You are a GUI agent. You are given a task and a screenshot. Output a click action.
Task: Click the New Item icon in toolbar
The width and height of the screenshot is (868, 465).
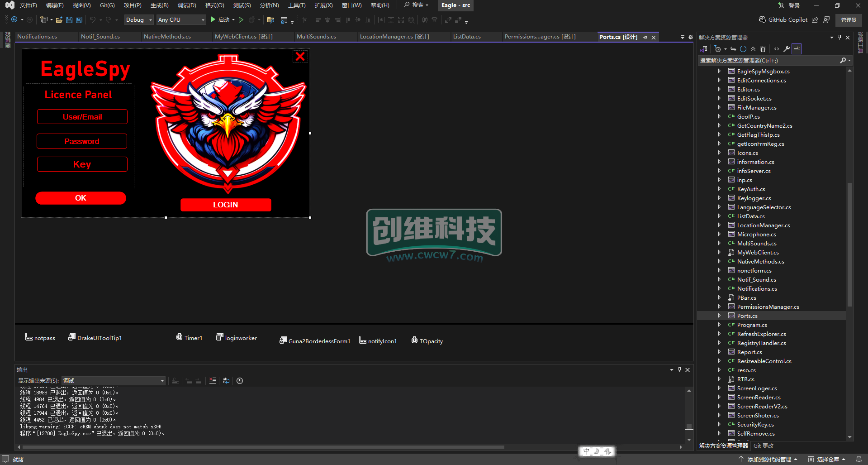point(44,20)
